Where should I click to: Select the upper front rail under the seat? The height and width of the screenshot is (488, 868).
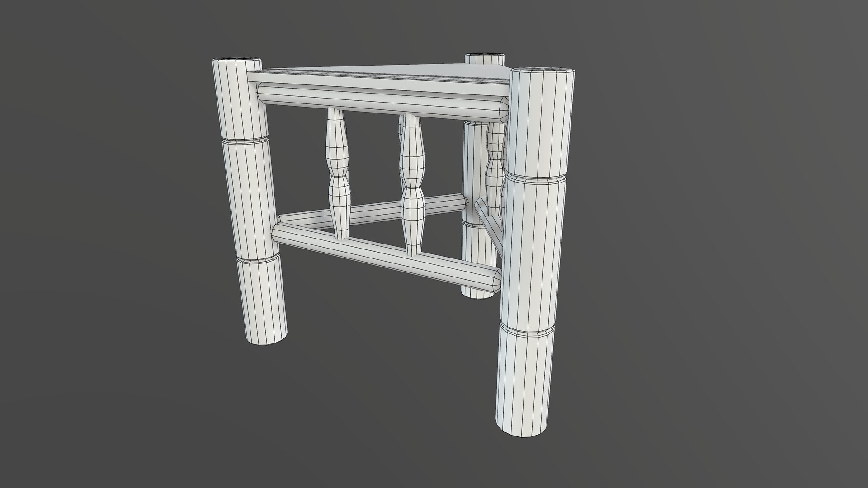pos(383,103)
